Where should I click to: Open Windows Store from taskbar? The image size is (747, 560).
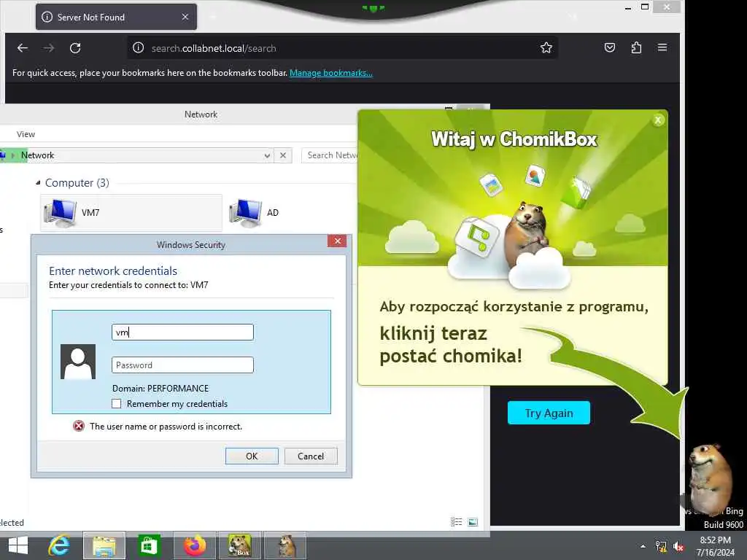pyautogui.click(x=149, y=545)
